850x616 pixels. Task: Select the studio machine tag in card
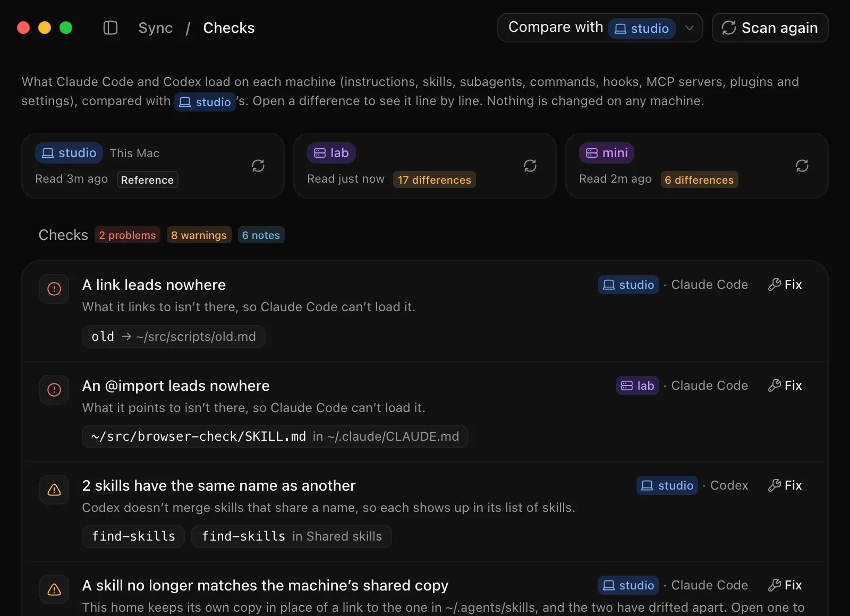(69, 153)
